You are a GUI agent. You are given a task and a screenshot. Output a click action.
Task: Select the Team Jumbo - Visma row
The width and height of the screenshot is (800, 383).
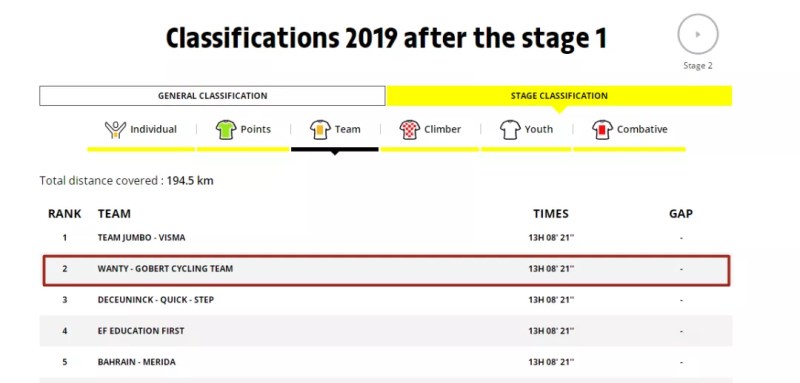[386, 238]
